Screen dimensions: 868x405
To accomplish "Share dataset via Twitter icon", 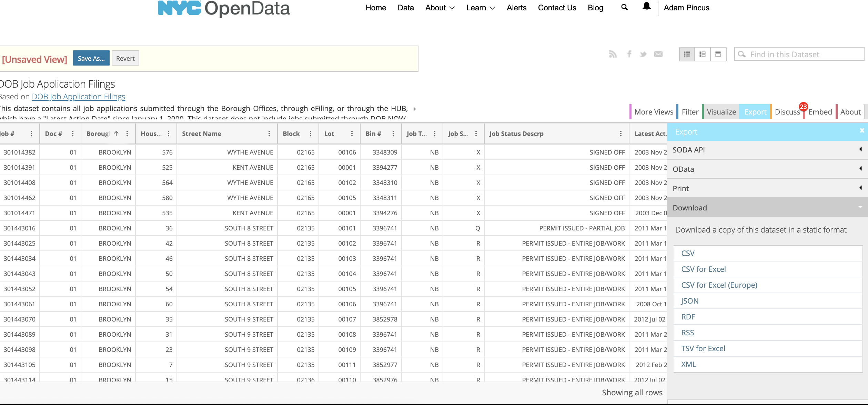I will pos(643,54).
